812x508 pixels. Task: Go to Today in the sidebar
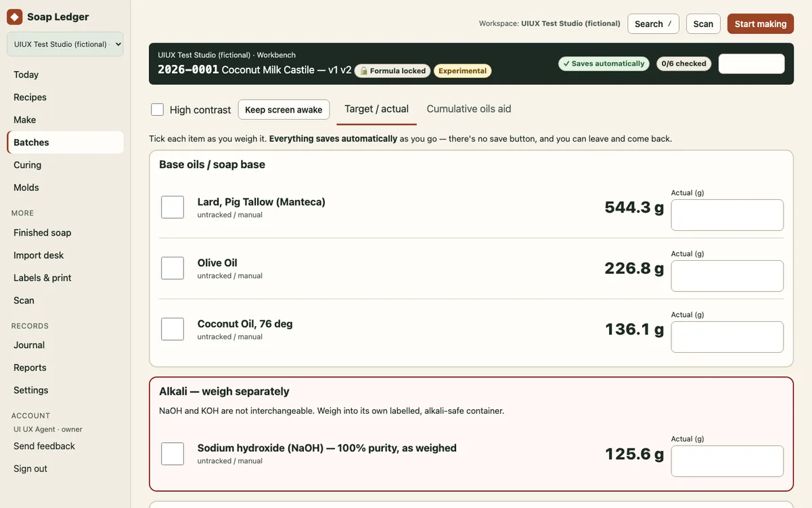[x=65, y=75]
